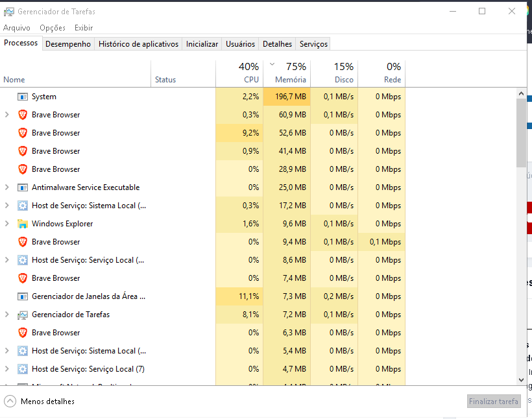Screen dimensions: 532x419
Task: Click the Finalizar tarefa button
Action: [x=494, y=401]
